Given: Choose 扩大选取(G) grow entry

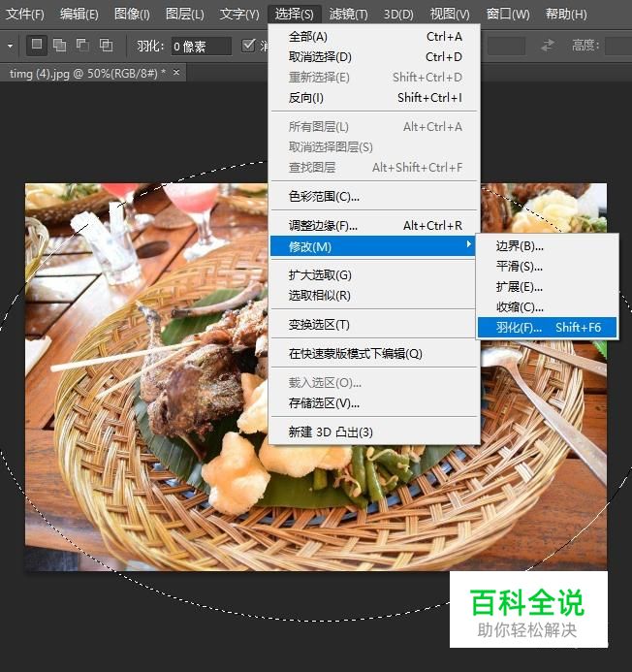Looking at the screenshot, I should (374, 274).
